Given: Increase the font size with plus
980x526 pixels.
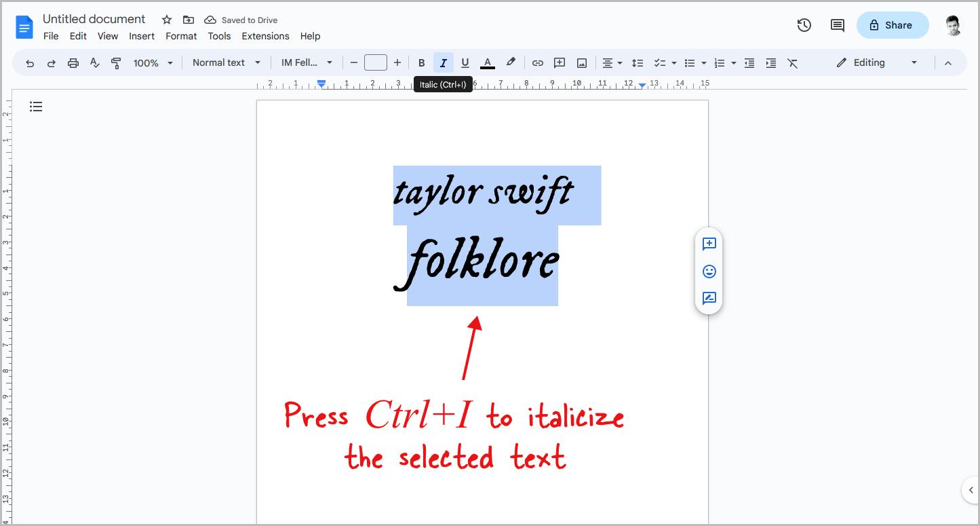Looking at the screenshot, I should tap(397, 63).
